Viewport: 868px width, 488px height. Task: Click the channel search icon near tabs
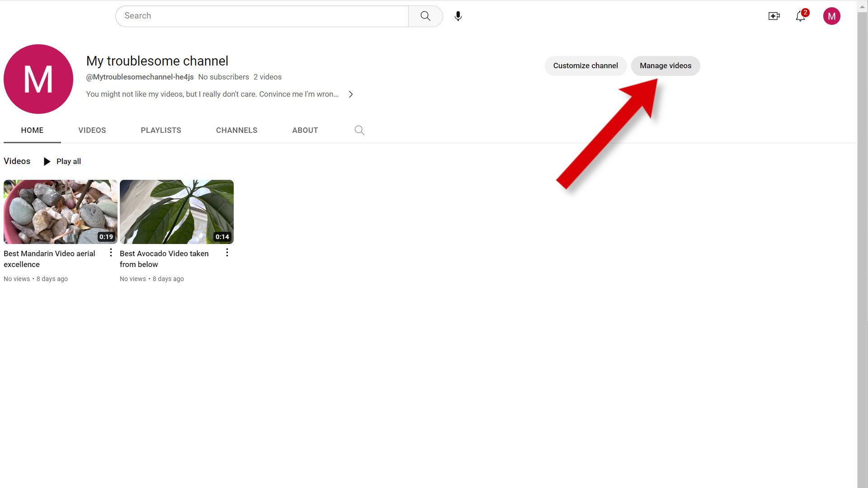359,130
